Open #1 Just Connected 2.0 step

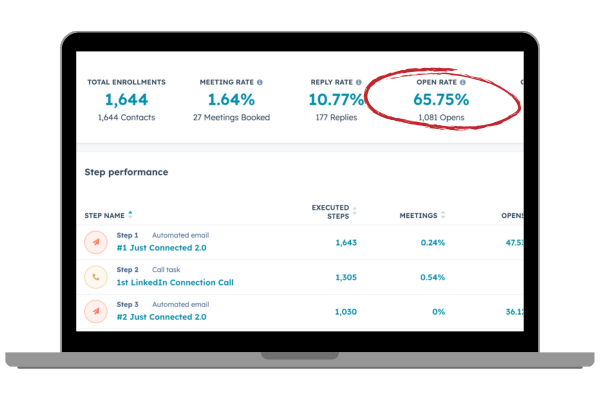tap(161, 248)
